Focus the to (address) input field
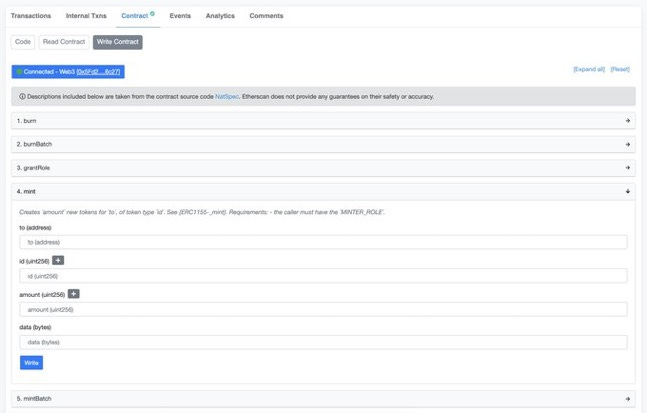Viewport: 647px width, 413px height. (323, 242)
